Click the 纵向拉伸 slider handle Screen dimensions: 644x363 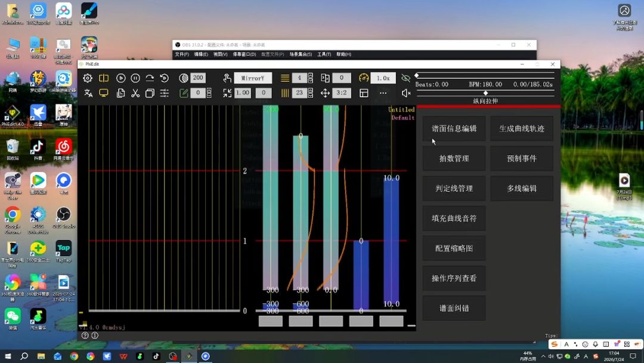pos(485,93)
